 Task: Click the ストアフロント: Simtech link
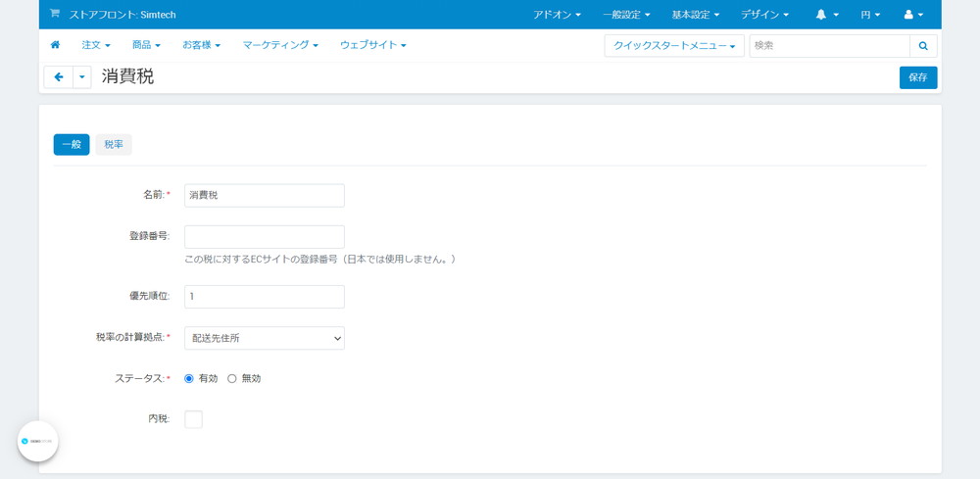(122, 15)
